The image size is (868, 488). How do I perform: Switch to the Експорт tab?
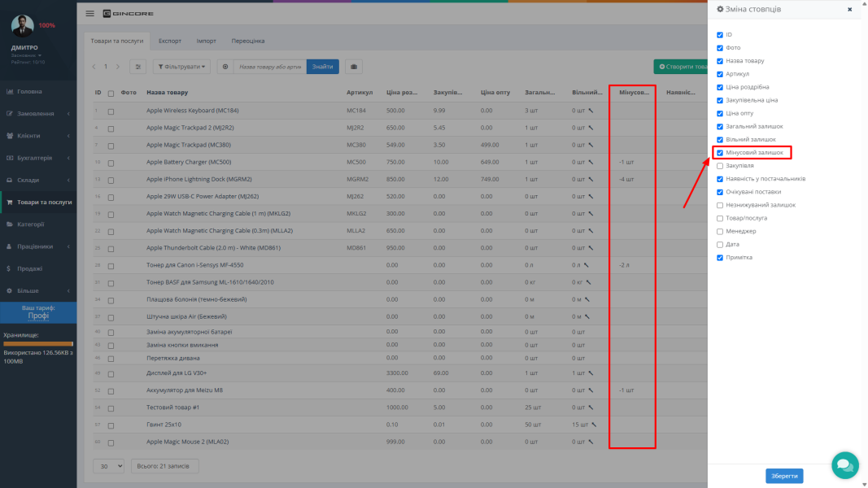coord(170,41)
